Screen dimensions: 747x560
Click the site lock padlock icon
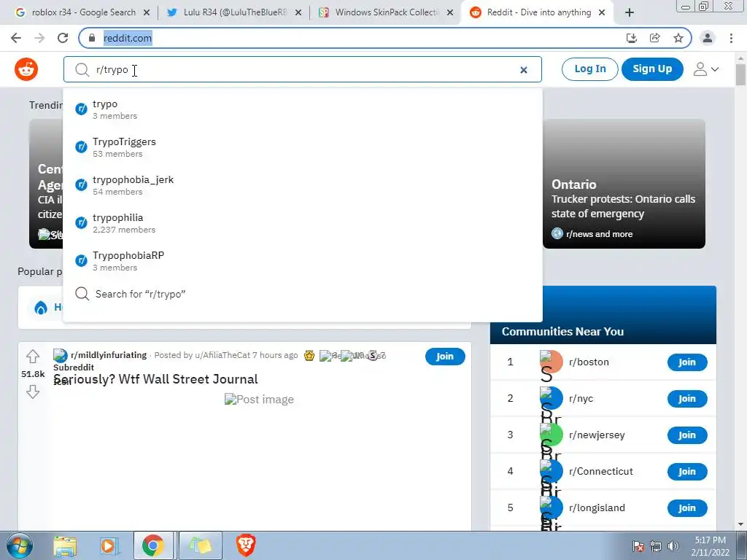tap(92, 38)
